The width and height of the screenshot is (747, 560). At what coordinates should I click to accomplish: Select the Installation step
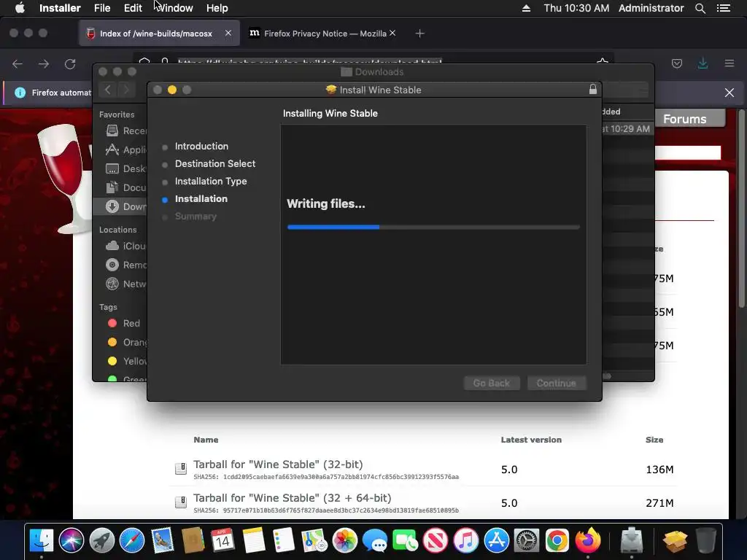pyautogui.click(x=201, y=199)
